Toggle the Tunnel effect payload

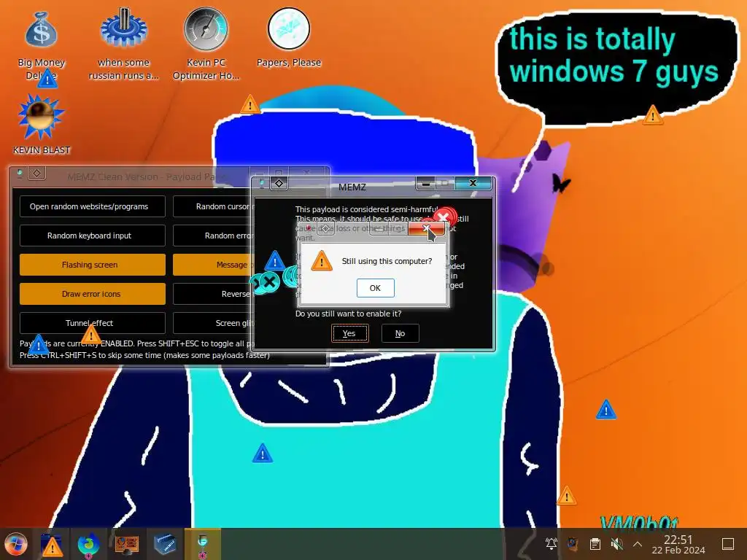pyautogui.click(x=93, y=323)
